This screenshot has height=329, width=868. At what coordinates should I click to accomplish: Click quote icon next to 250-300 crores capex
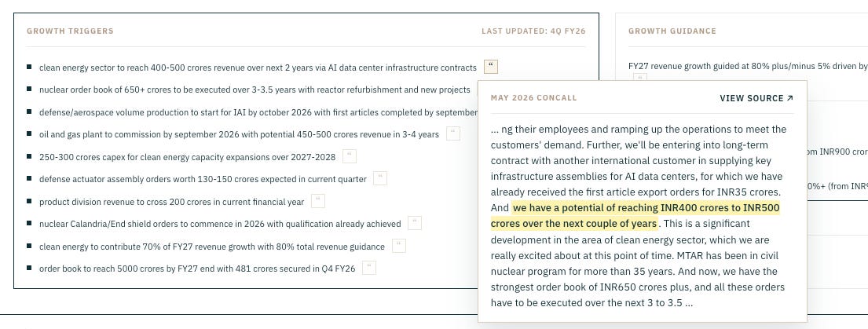pos(350,156)
